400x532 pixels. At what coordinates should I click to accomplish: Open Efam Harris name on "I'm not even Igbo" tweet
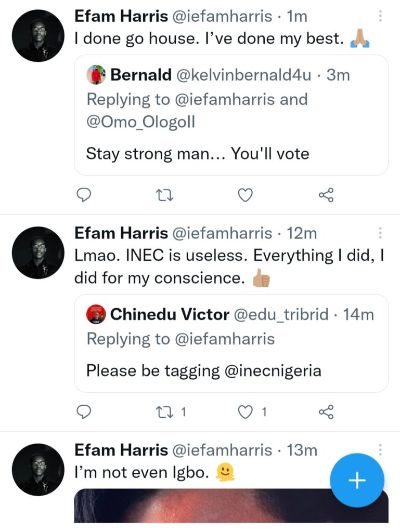(x=121, y=450)
